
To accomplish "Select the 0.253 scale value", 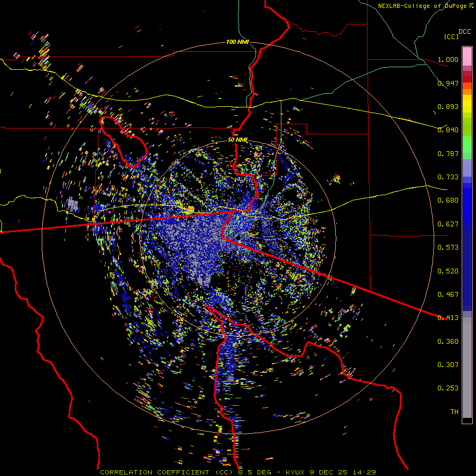I will click(448, 388).
